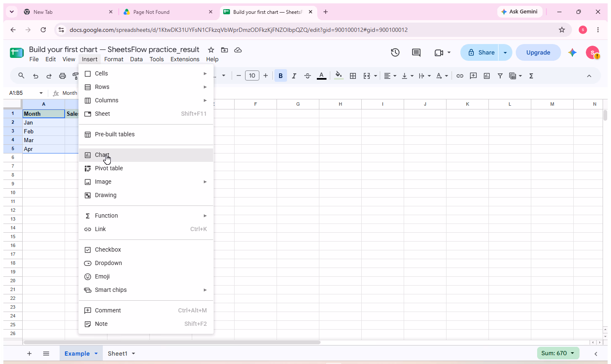Open horizontal align dropdown
The height and width of the screenshot is (364, 611).
pyautogui.click(x=390, y=76)
